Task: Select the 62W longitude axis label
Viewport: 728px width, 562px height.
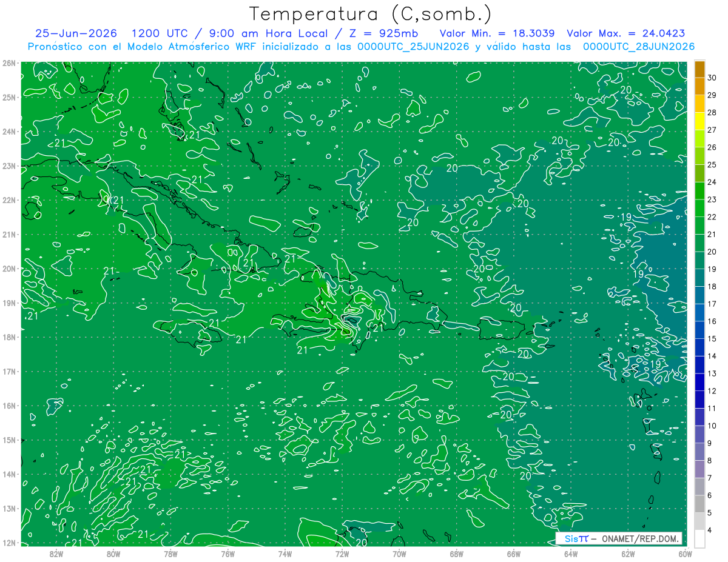Action: pos(628,554)
